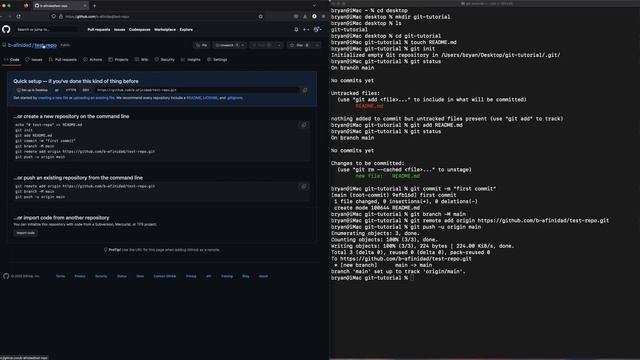The height and width of the screenshot is (360, 640).
Task: Select the Wiki repository tab
Action: [142, 60]
